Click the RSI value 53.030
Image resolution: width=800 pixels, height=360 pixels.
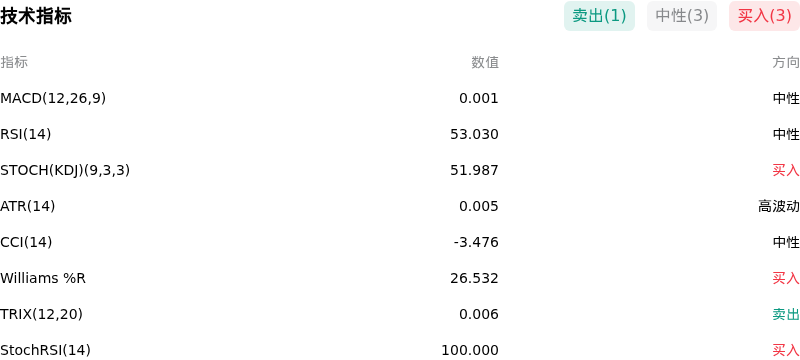[474, 134]
